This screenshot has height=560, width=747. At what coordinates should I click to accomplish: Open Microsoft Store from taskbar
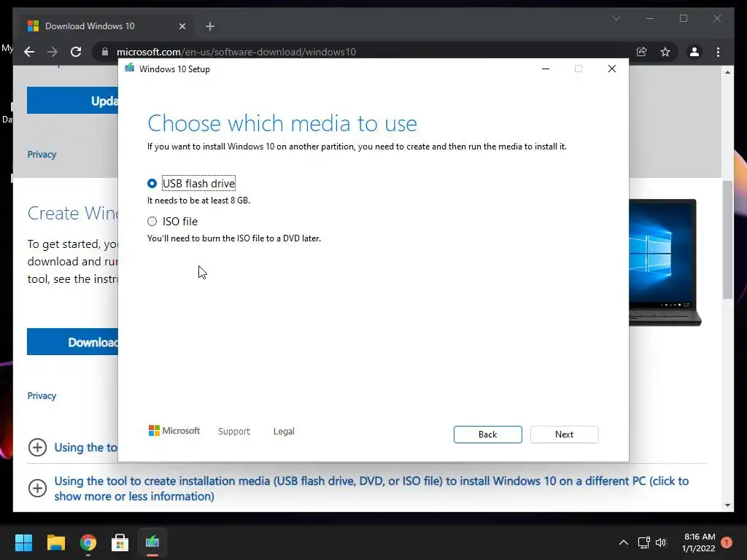tap(120, 542)
